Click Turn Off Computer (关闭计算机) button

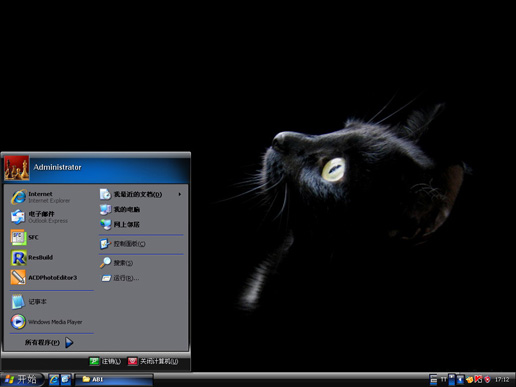153,361
